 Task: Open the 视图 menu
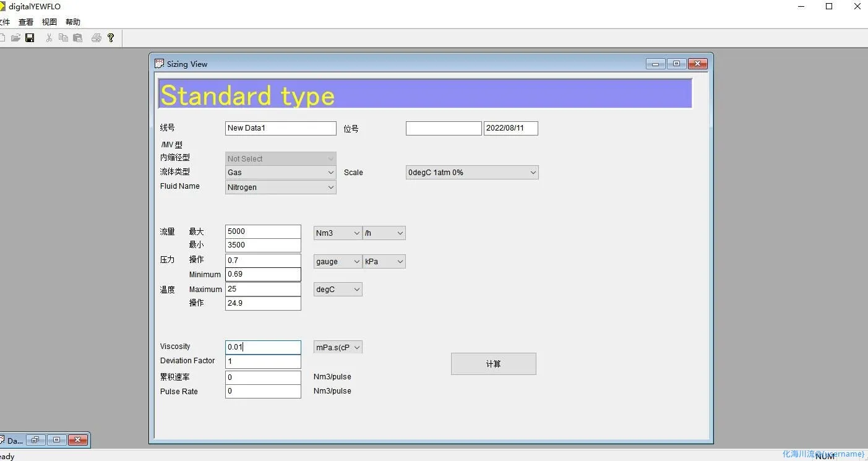click(49, 22)
